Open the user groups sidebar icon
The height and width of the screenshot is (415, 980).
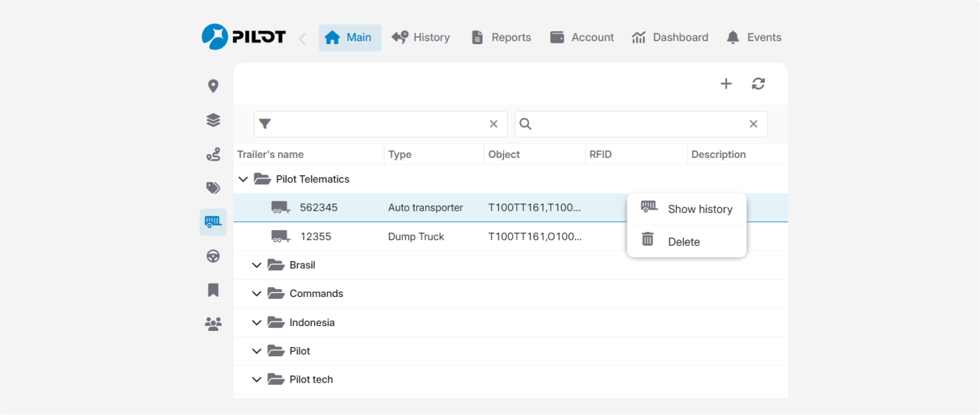[x=213, y=324]
